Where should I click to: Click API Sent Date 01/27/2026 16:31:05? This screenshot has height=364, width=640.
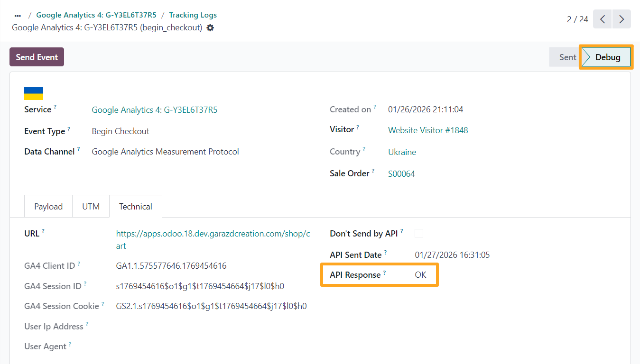(x=452, y=255)
